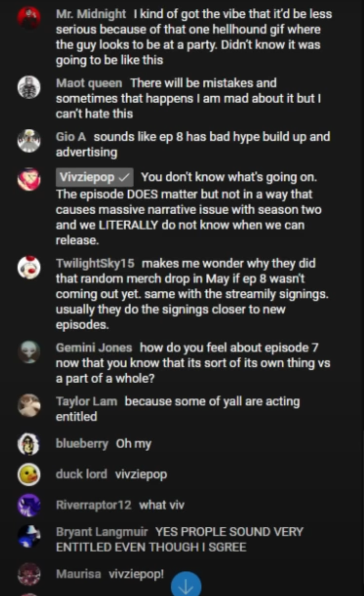Open the TwilightSky15 username
This screenshot has width=364, height=596.
coord(95,263)
